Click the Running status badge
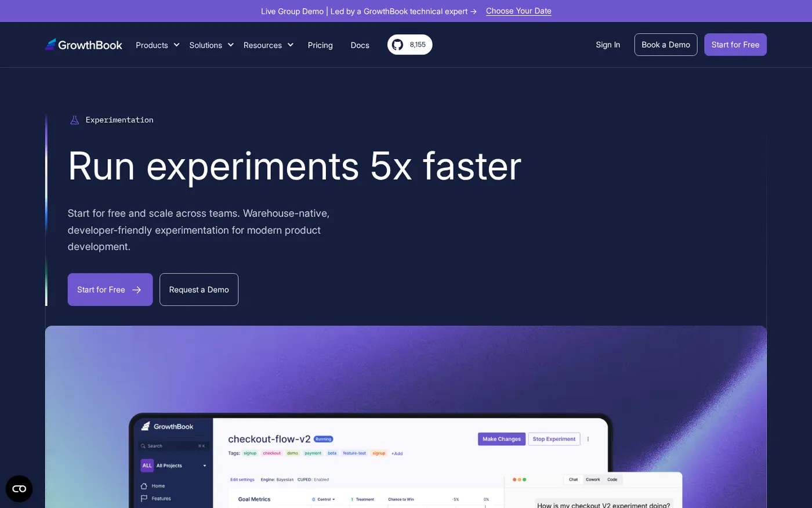This screenshot has height=508, width=812. (x=324, y=439)
